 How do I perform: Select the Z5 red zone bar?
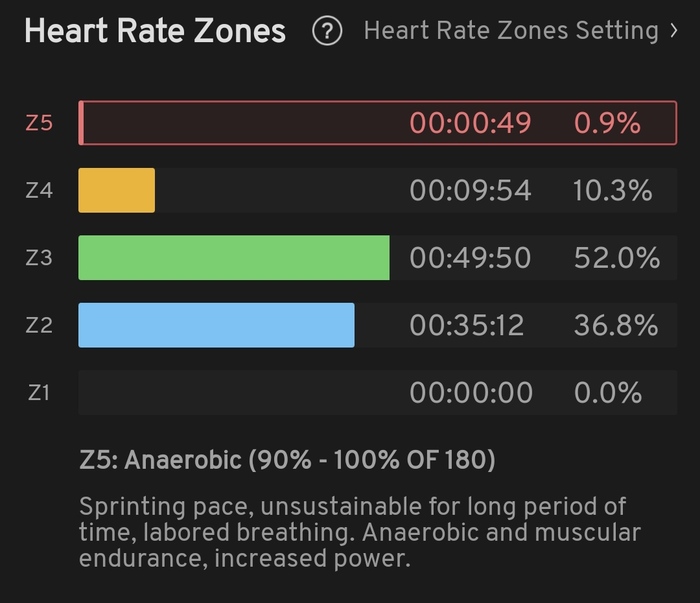pos(240,123)
